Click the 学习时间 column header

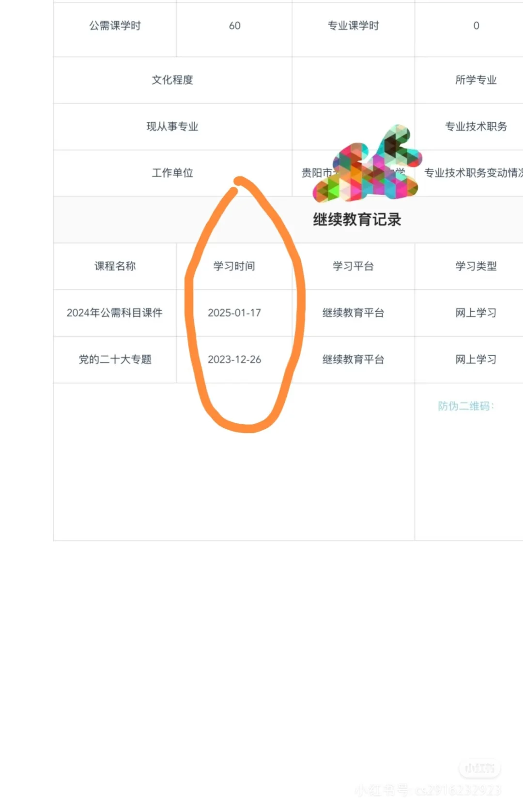tap(234, 266)
